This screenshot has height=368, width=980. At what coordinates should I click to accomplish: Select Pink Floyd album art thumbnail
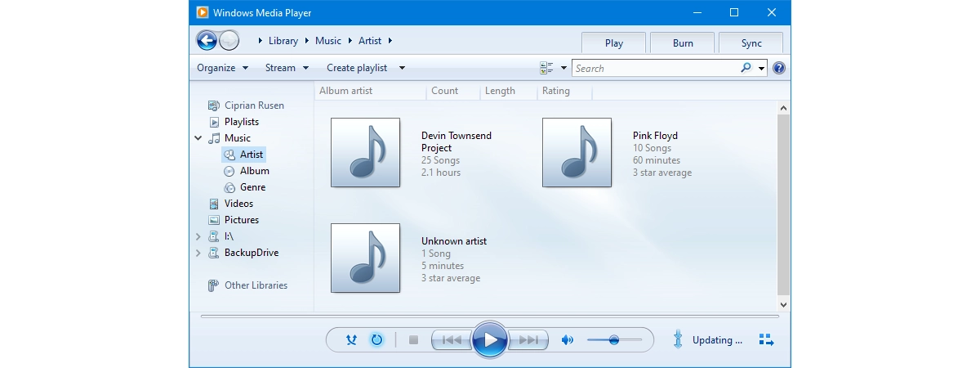(x=577, y=152)
